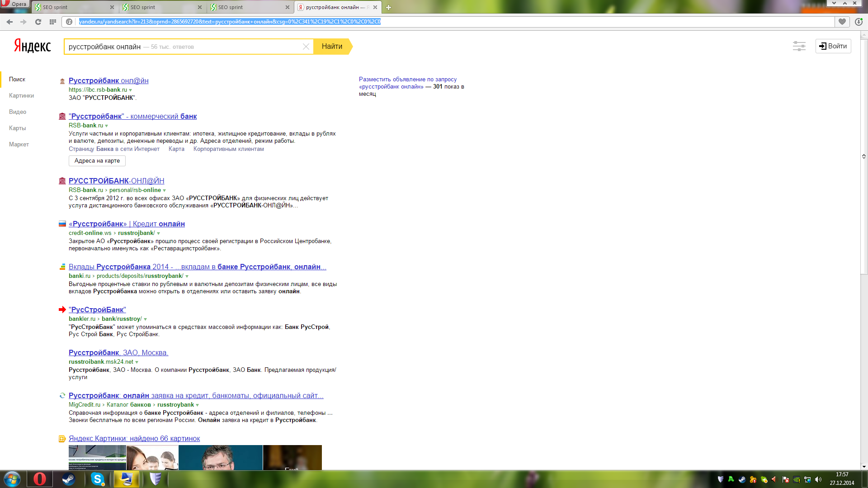This screenshot has width=868, height=488.
Task: Click the taskbar clock showing 17:57
Action: click(x=842, y=479)
